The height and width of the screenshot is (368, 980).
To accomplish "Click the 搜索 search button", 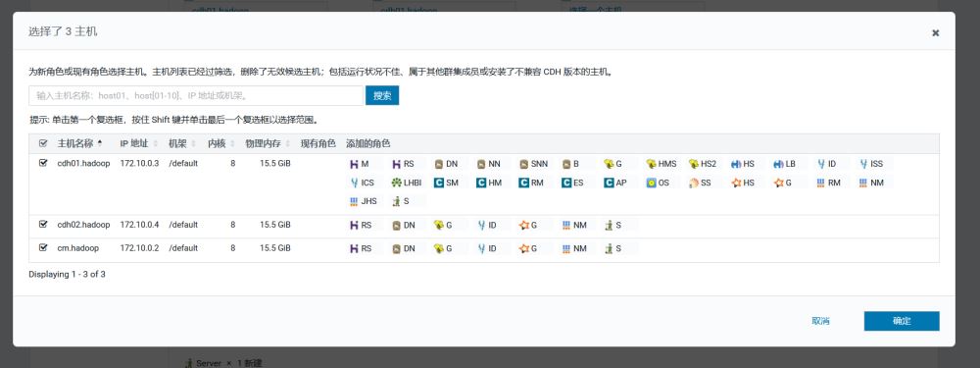I will tap(382, 96).
